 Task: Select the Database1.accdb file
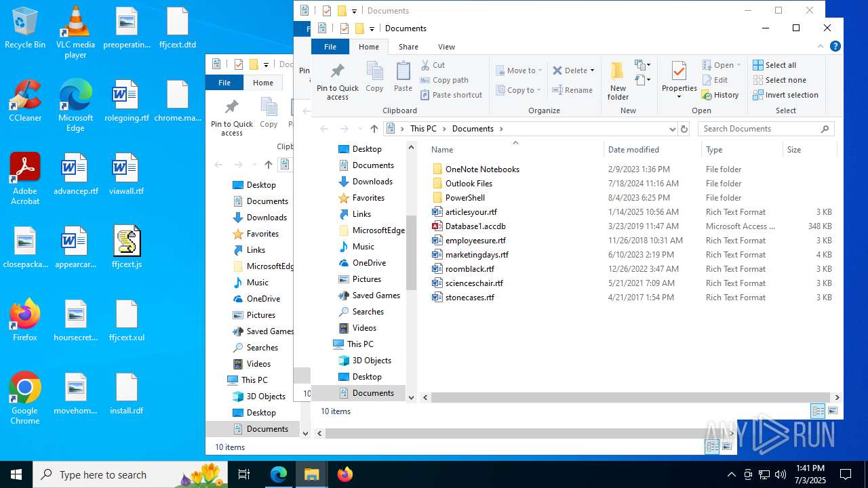click(475, 226)
